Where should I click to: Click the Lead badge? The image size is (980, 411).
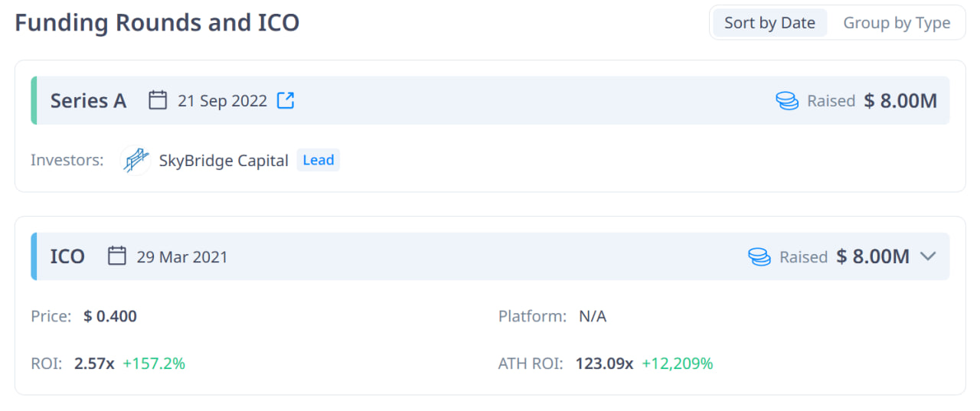[318, 160]
